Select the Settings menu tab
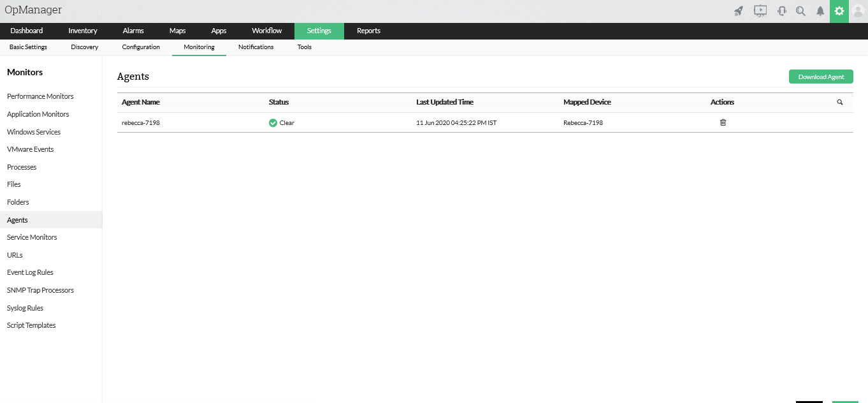The height and width of the screenshot is (403, 868). [x=319, y=31]
